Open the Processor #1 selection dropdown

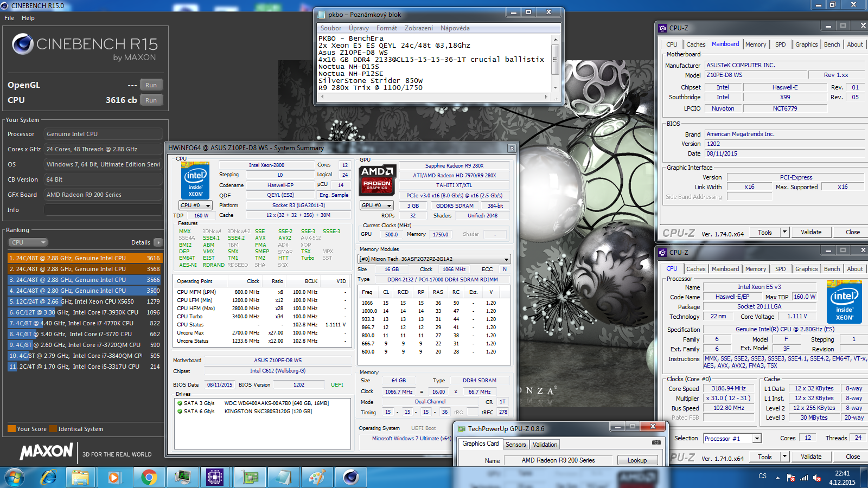[732, 438]
